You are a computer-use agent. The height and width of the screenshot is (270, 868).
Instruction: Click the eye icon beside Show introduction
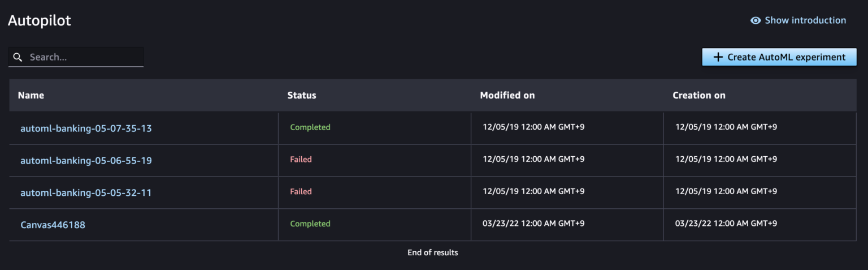(756, 20)
